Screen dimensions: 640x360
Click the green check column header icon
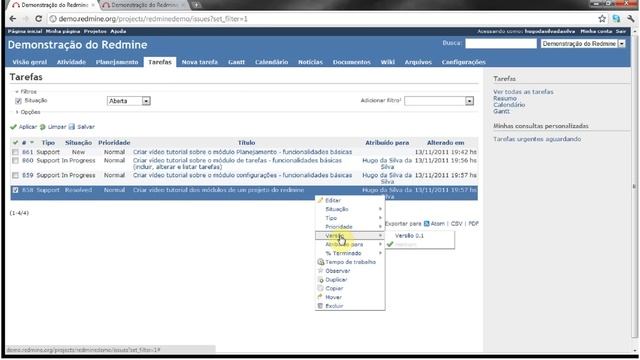15,143
